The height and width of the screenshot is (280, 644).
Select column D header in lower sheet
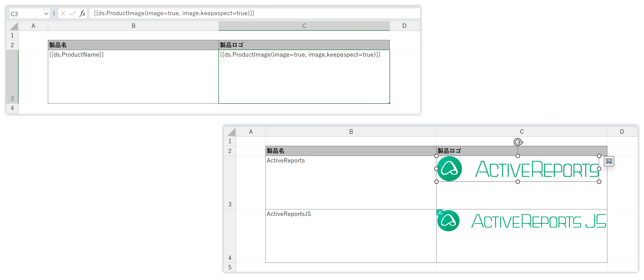click(x=622, y=132)
